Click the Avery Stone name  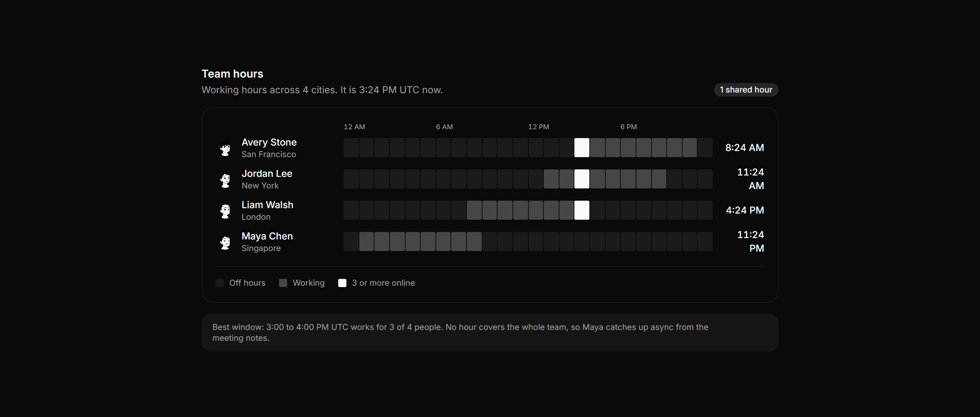269,142
